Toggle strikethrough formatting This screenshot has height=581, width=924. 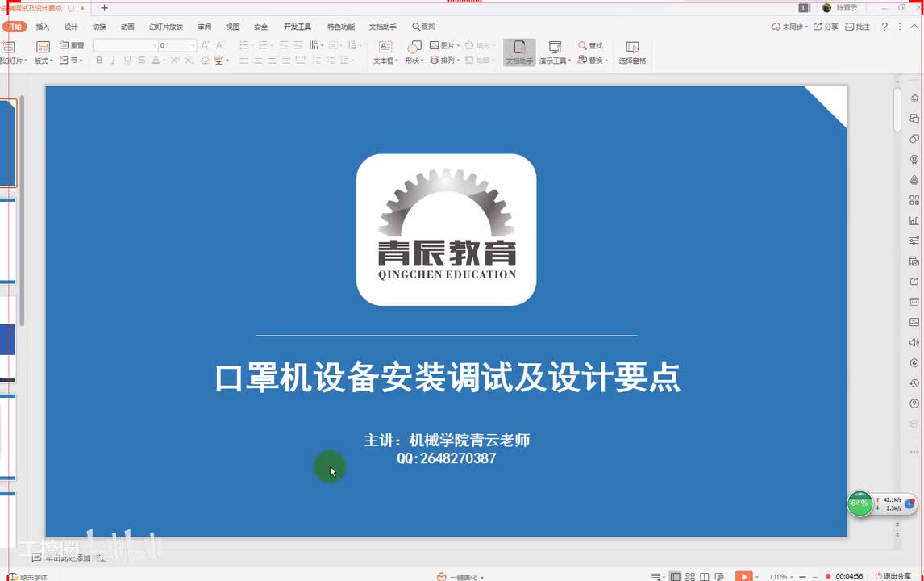coord(141,61)
